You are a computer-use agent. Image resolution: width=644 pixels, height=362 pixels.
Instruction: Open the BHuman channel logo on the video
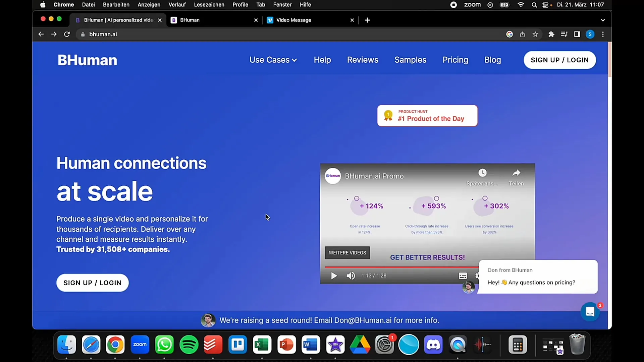[x=333, y=176]
